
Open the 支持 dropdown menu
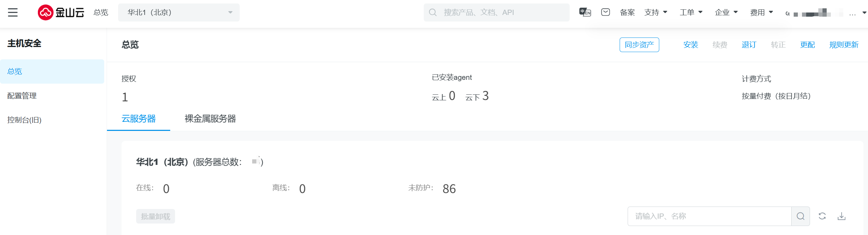pos(655,12)
